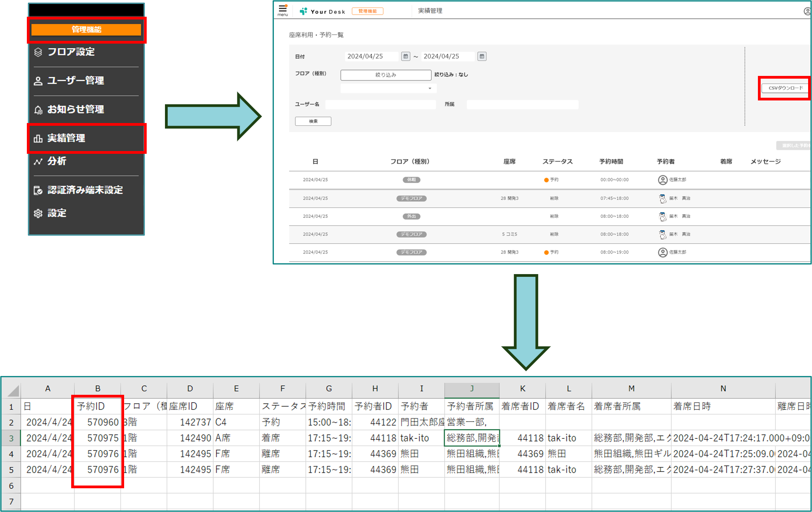This screenshot has height=512, width=812.
Task: Click cell 142737 in spreadsheet
Action: coord(190,422)
